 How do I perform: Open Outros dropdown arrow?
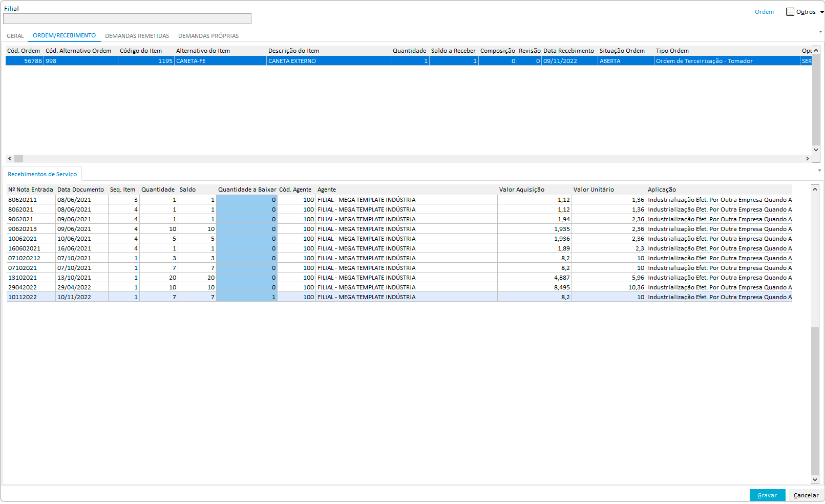point(821,12)
